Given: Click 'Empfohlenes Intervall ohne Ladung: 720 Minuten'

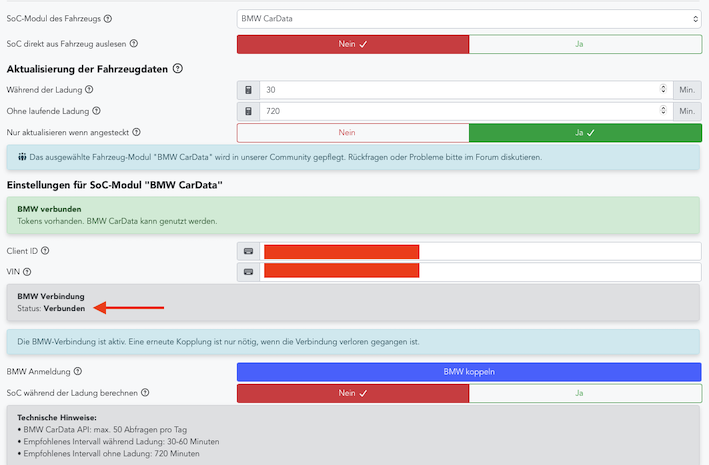Looking at the screenshot, I should [x=109, y=453].
